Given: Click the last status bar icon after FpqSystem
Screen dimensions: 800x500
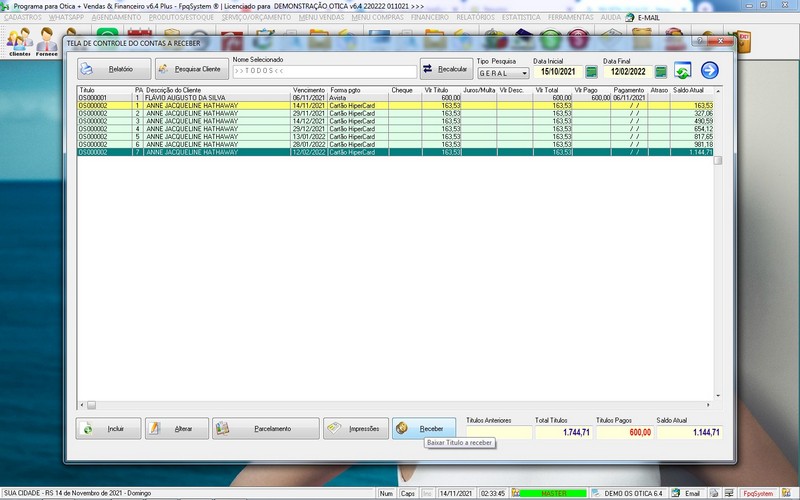Looking at the screenshot, I should click(x=786, y=493).
